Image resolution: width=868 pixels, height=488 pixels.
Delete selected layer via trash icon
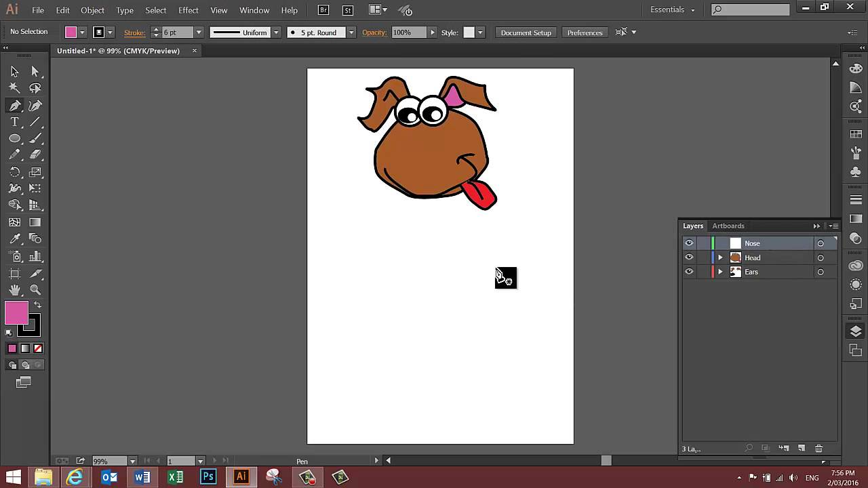coord(818,449)
